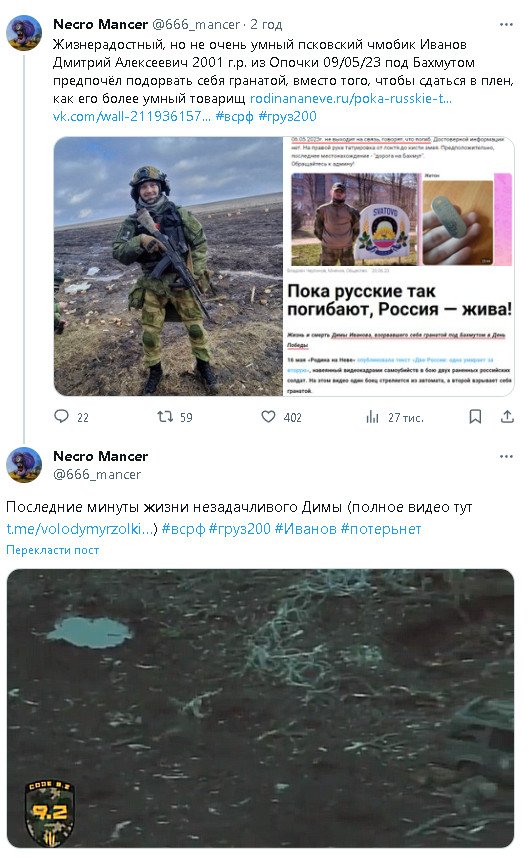Share the first tweet via upload icon
Image resolution: width=529 pixels, height=858 pixels.
pyautogui.click(x=507, y=417)
